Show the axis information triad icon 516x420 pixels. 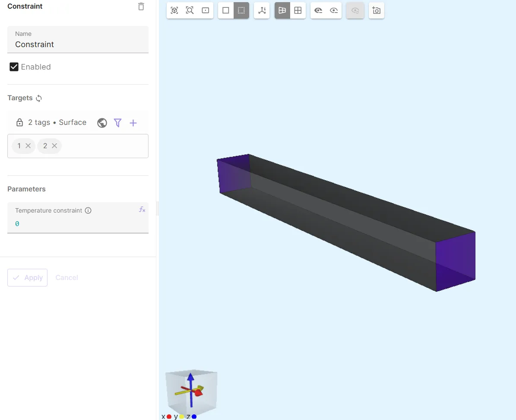(262, 11)
